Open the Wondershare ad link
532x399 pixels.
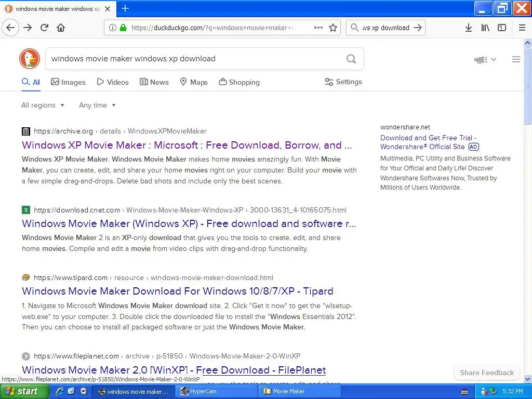click(x=428, y=142)
